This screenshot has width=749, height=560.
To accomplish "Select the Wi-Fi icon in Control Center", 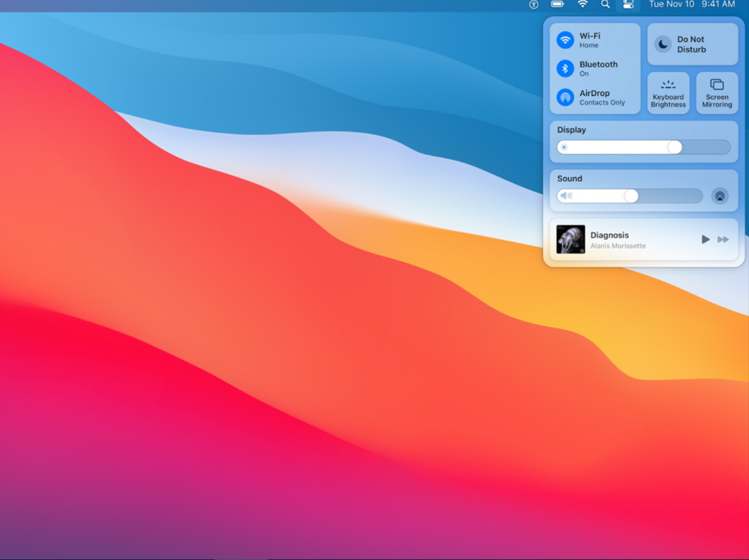I will pos(565,39).
